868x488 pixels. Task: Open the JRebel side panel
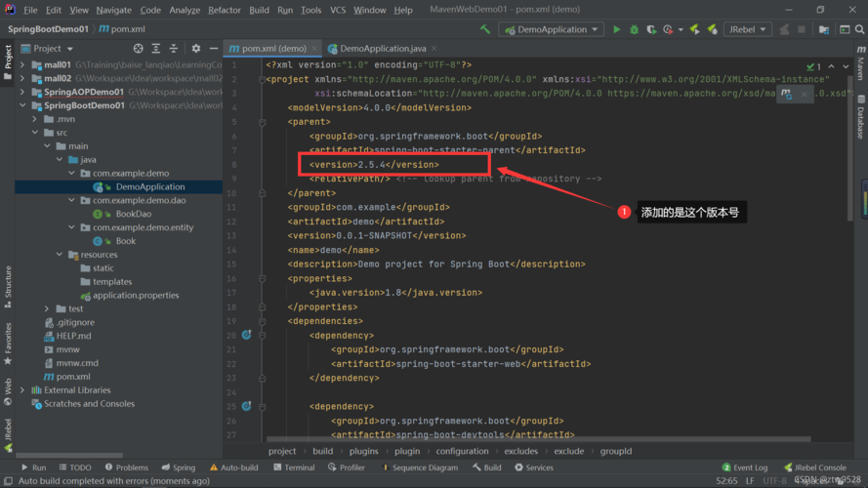pyautogui.click(x=8, y=436)
